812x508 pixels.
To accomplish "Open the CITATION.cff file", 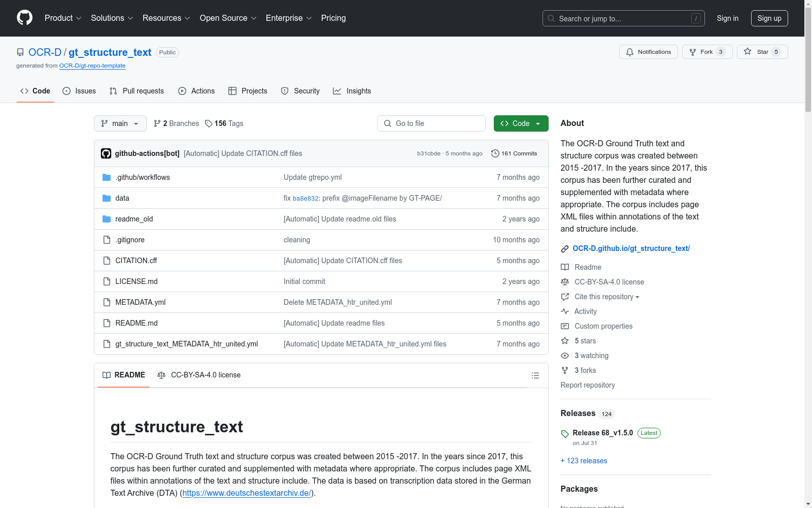I will [x=136, y=261].
